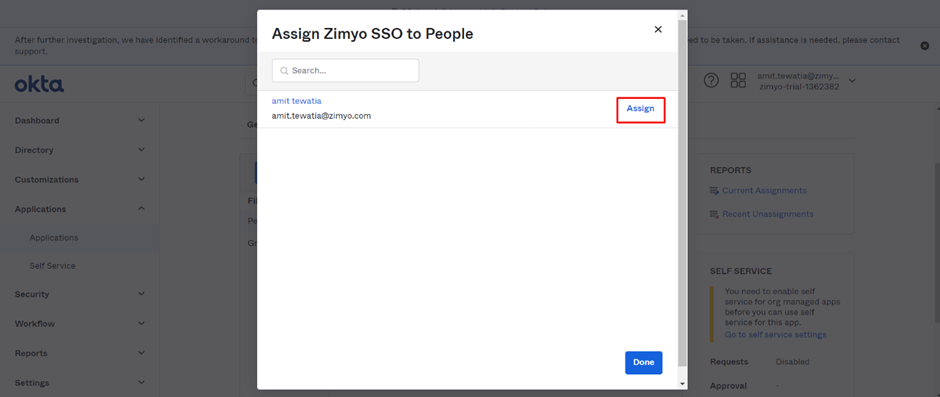Open the help question mark icon
Viewport: 940px width, 397px height.
click(x=711, y=81)
